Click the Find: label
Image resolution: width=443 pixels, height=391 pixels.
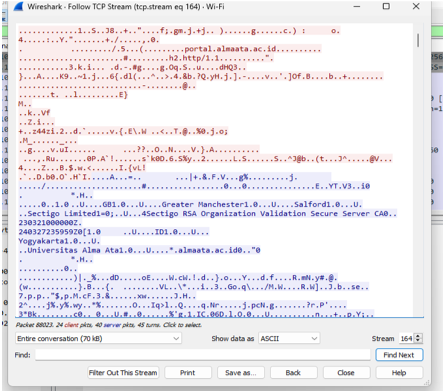click(22, 355)
